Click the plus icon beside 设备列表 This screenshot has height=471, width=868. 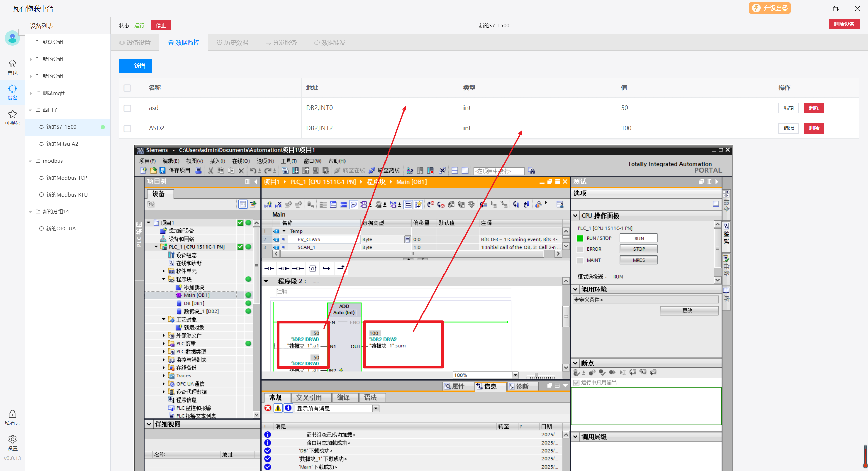tap(101, 25)
